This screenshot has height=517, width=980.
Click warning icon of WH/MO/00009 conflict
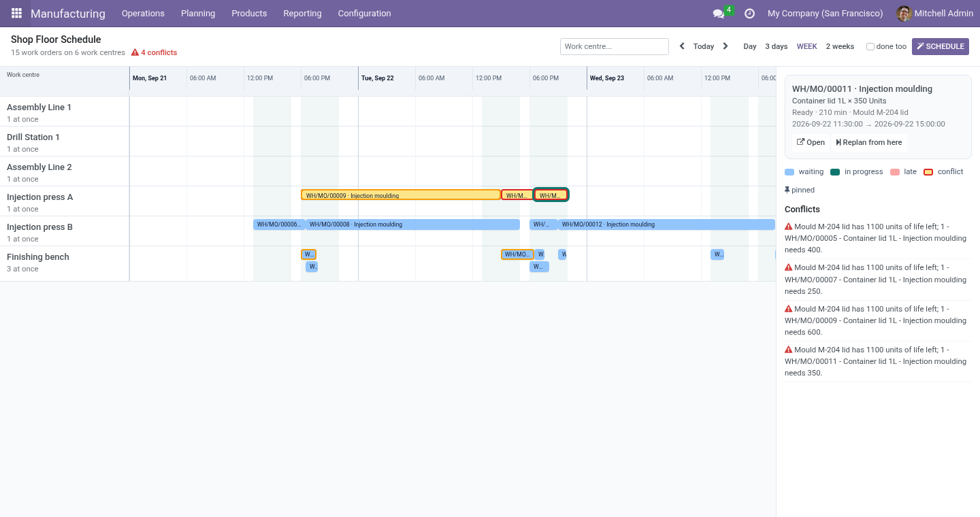788,309
